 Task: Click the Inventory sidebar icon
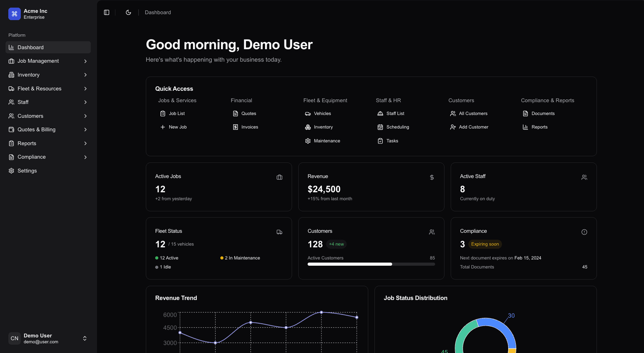(x=11, y=75)
